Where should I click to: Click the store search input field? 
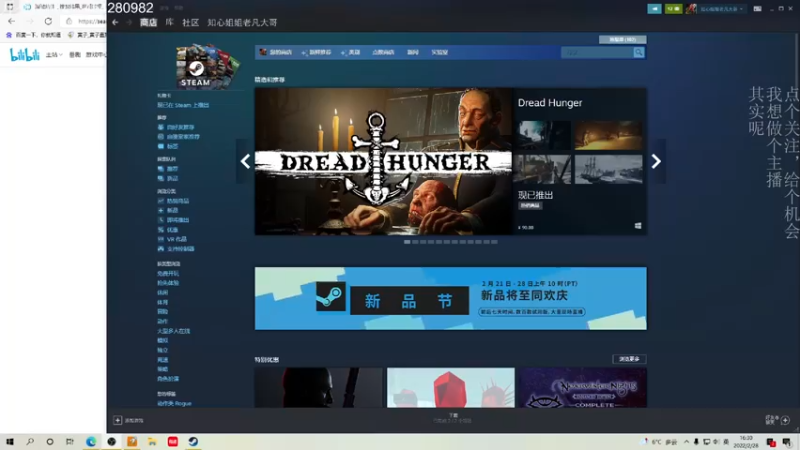tap(596, 53)
